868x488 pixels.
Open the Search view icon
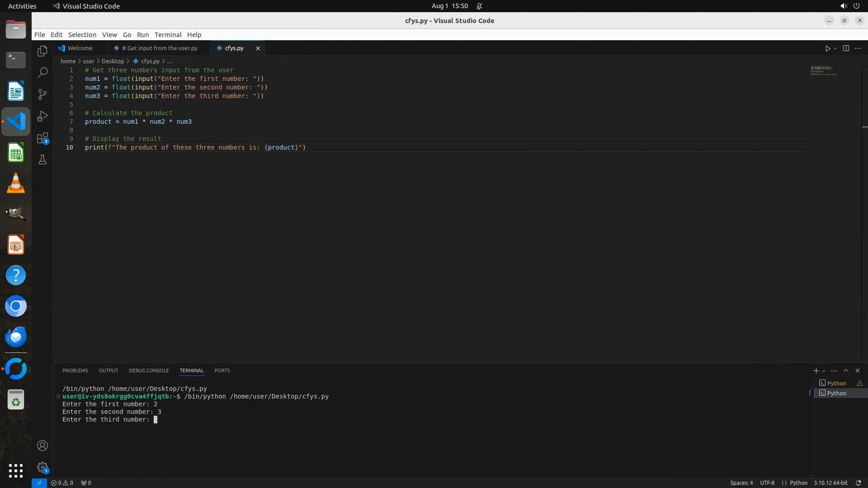pyautogui.click(x=42, y=73)
